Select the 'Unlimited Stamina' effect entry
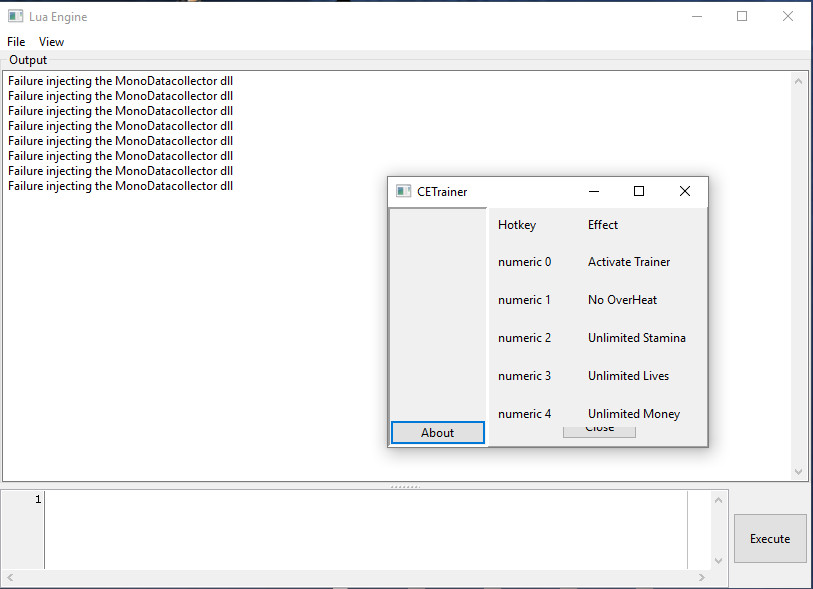 pyautogui.click(x=637, y=337)
